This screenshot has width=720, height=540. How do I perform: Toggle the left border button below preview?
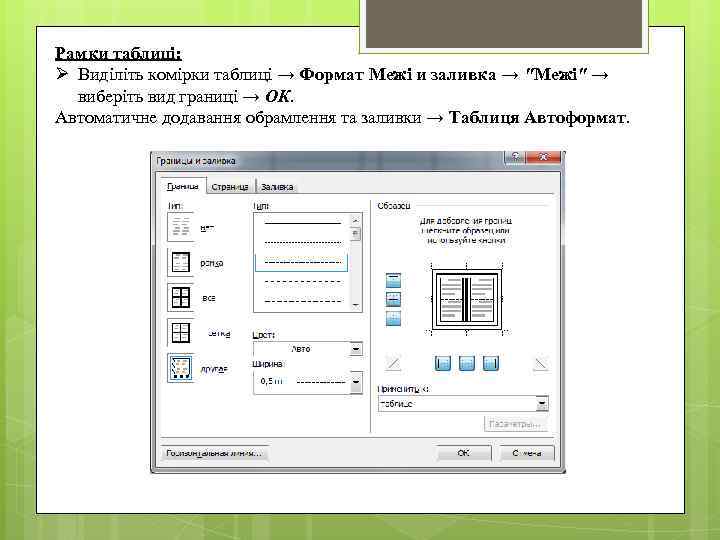(443, 363)
